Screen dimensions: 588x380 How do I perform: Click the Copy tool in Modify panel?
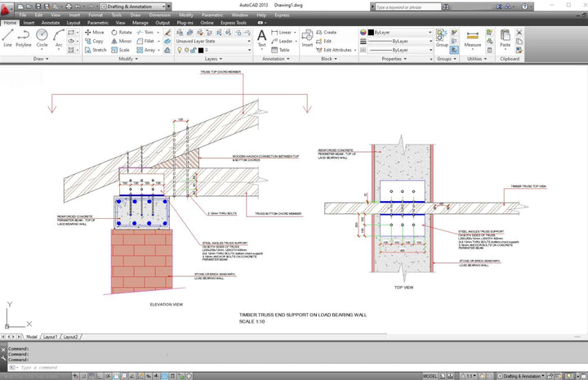(94, 41)
